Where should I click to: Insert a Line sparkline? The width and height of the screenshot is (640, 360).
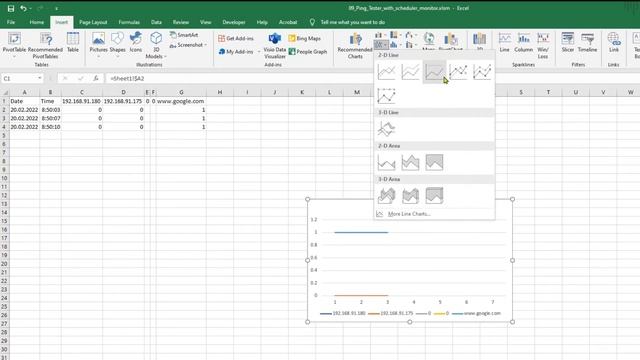tap(504, 42)
